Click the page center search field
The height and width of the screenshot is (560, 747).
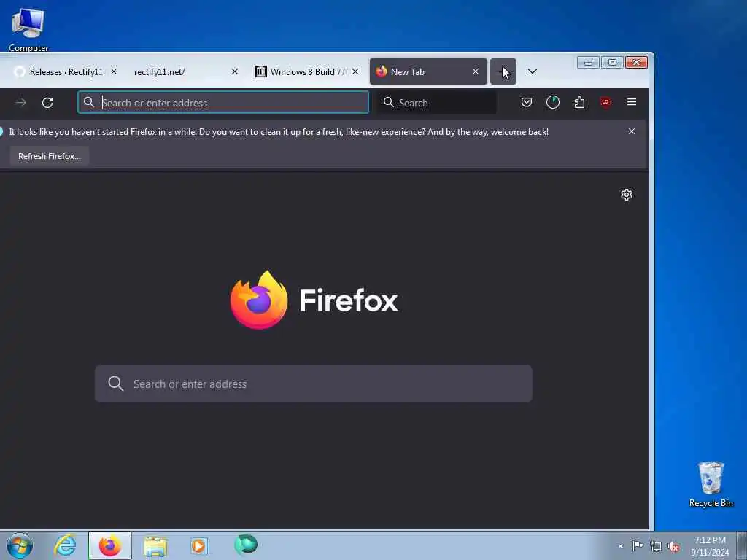coord(314,384)
